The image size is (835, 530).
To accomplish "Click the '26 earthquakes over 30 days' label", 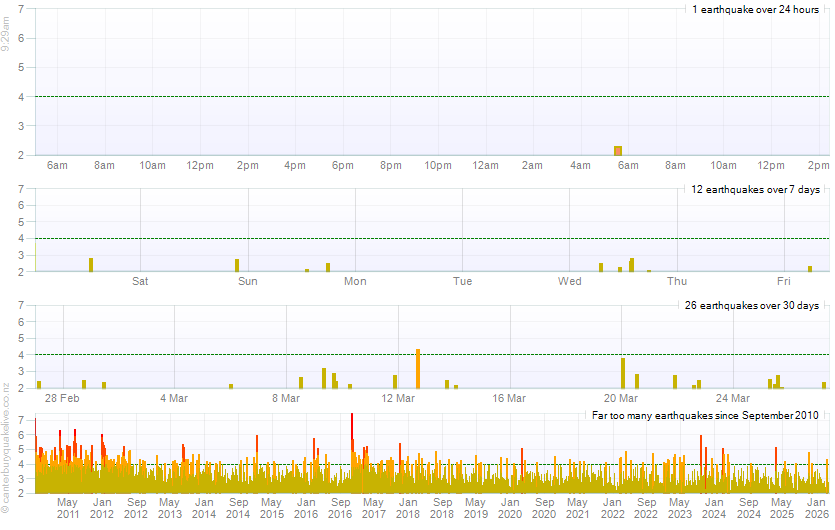I will (752, 305).
